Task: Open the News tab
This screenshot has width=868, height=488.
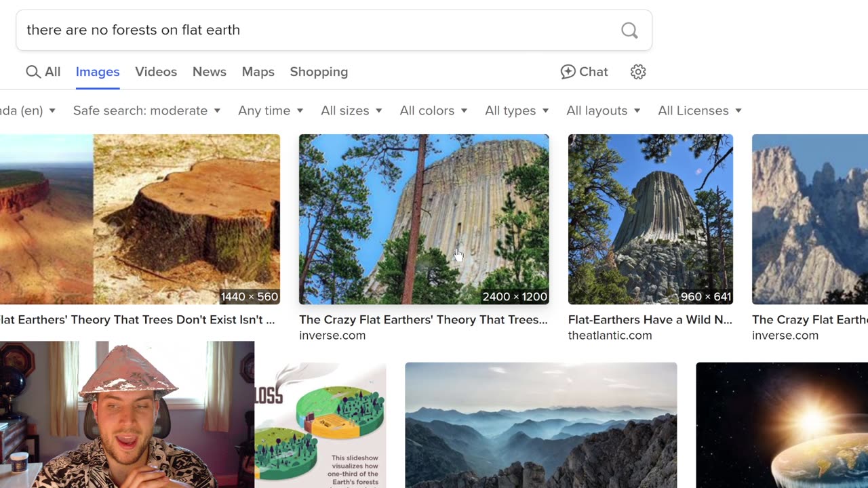Action: click(210, 72)
